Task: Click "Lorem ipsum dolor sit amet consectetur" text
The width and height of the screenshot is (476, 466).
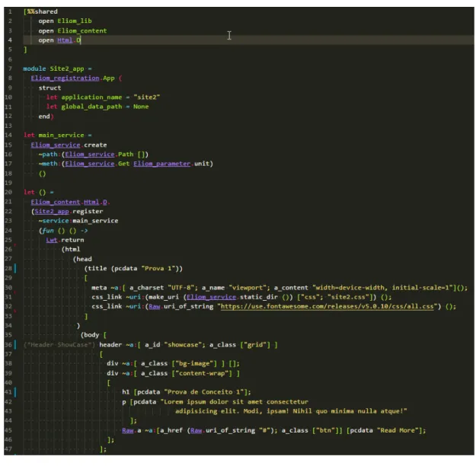Action: point(236,401)
